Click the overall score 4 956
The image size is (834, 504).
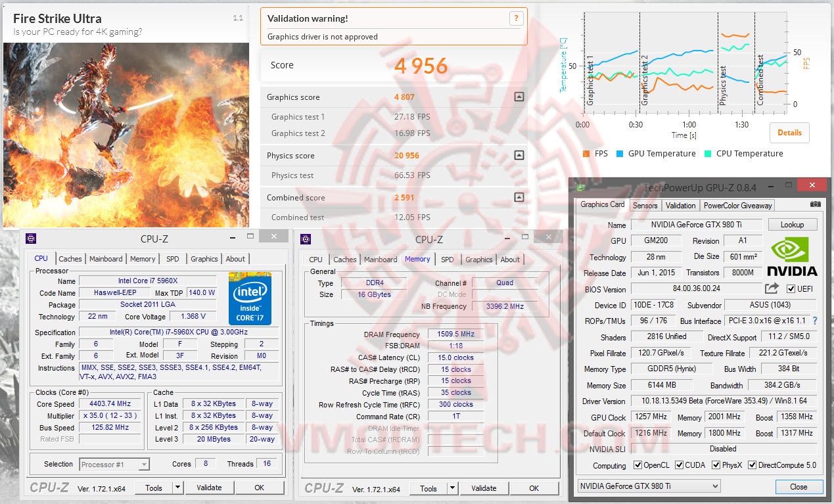(x=421, y=66)
